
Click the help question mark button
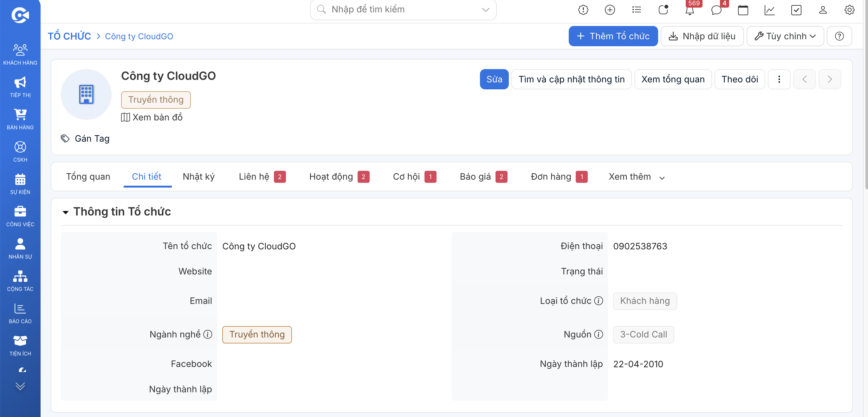click(x=839, y=36)
